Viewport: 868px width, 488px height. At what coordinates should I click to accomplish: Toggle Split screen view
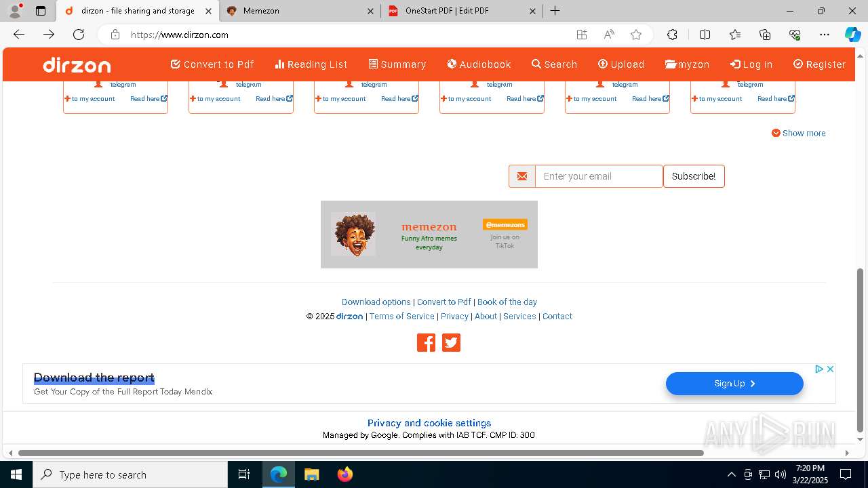coord(705,35)
